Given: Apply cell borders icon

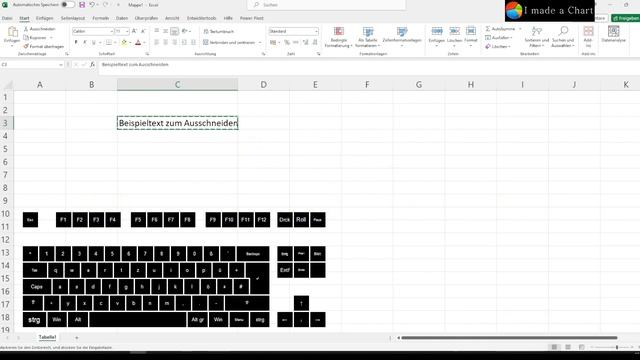Looking at the screenshot, I should [109, 42].
